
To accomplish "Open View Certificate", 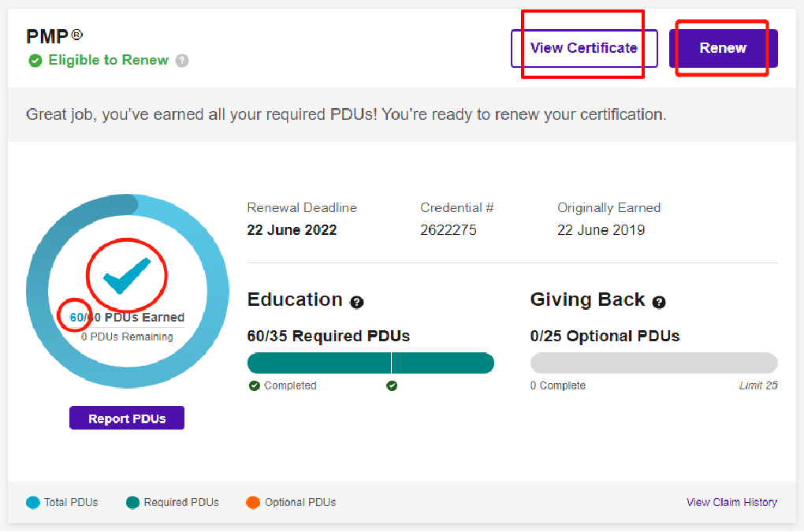I will pyautogui.click(x=583, y=48).
